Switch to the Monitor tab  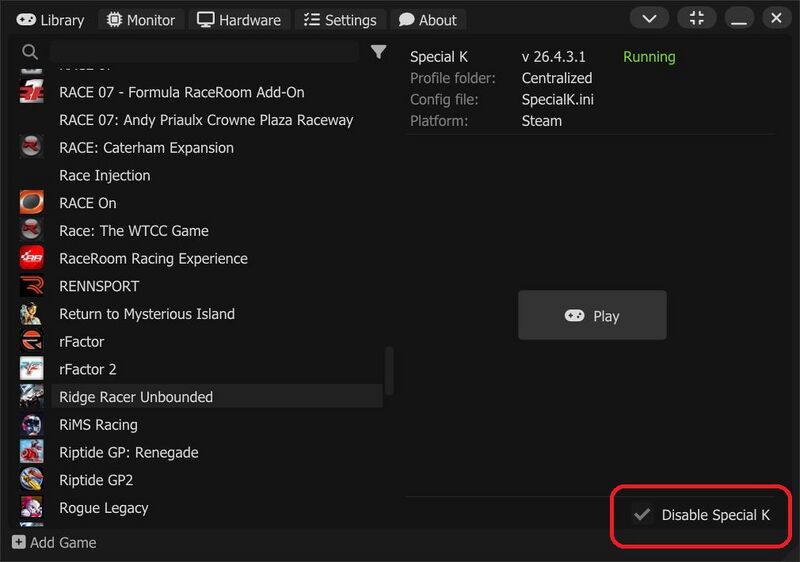(x=140, y=20)
